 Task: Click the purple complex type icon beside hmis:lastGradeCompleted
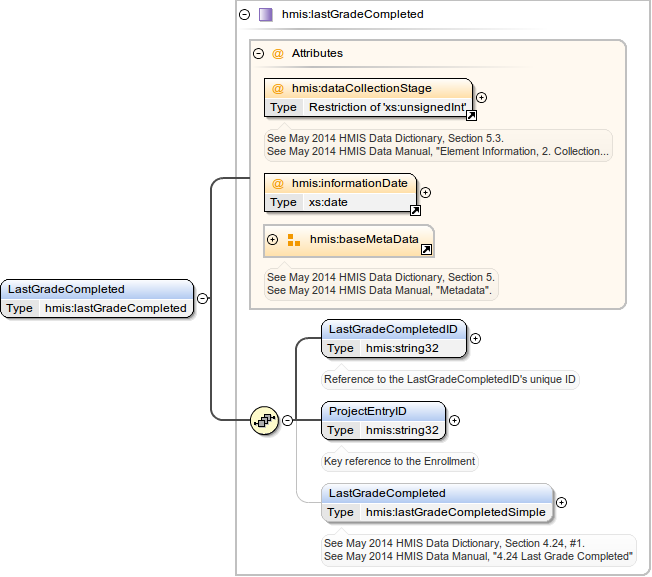[265, 15]
